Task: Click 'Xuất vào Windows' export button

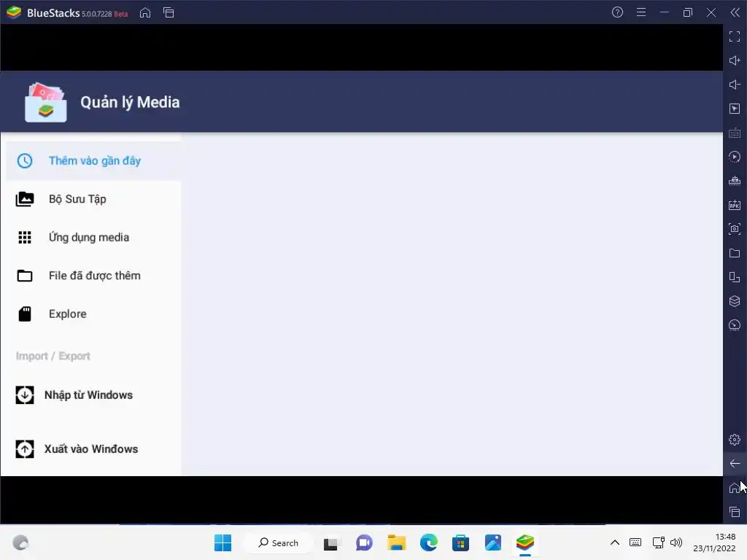Action: pyautogui.click(x=77, y=449)
